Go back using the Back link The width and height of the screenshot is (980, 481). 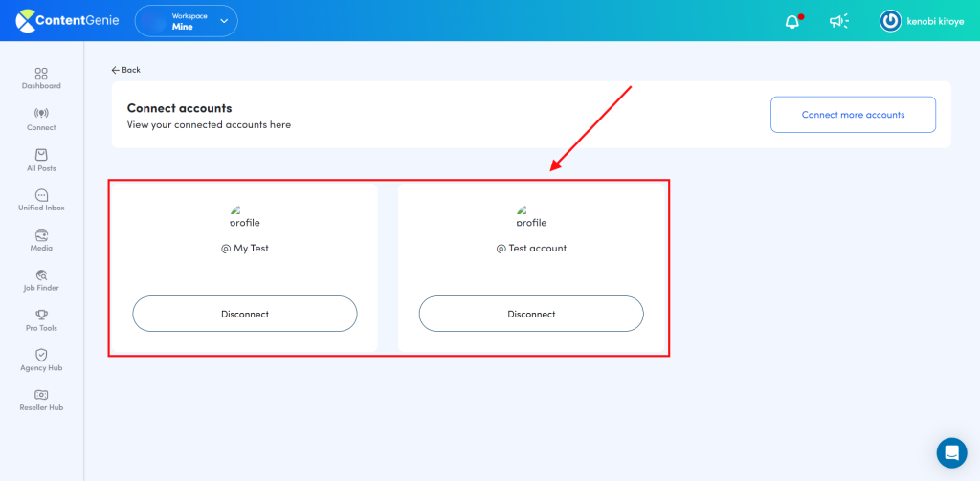126,70
